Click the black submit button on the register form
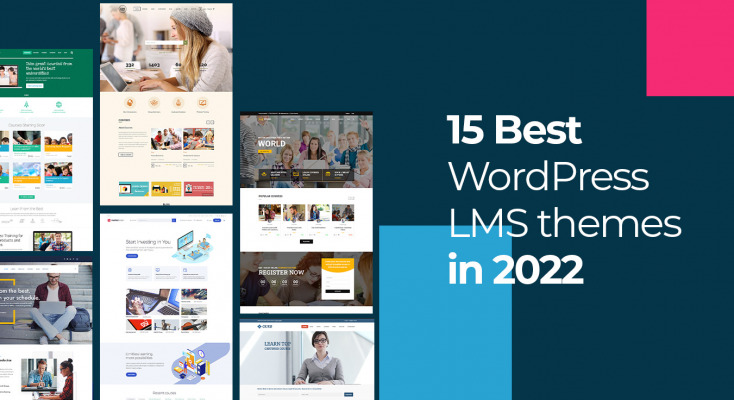Viewport: 734px width, 400px height. (x=337, y=291)
